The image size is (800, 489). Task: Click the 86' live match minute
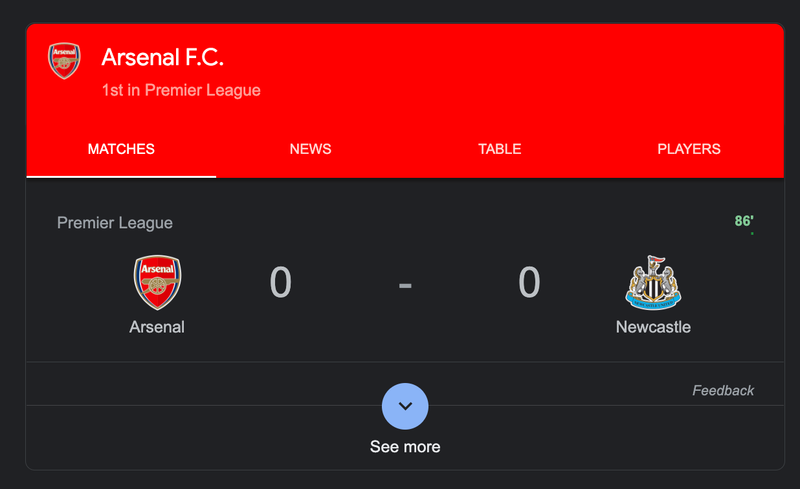click(x=744, y=221)
